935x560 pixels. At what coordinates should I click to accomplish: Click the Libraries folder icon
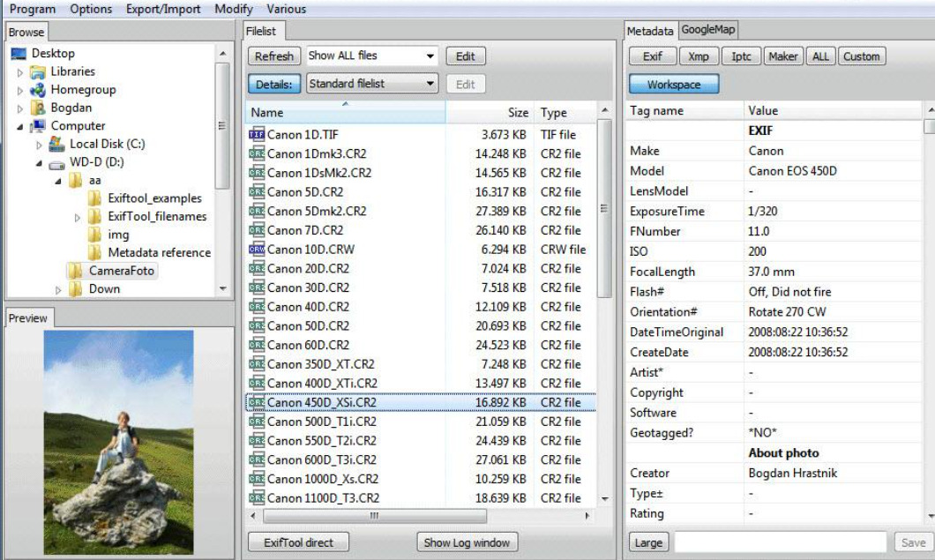tap(38, 72)
